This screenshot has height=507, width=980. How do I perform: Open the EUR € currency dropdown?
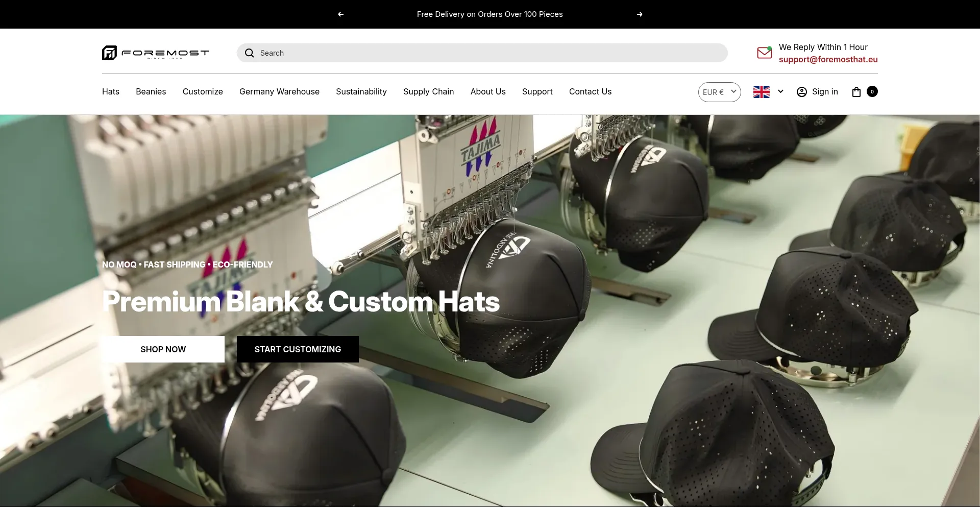[x=720, y=92]
